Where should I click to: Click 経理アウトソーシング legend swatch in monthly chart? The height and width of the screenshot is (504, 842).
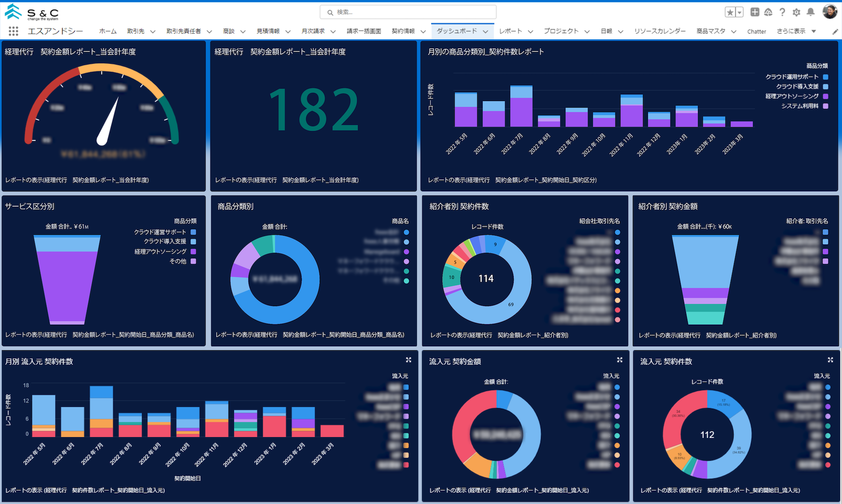coord(826,96)
